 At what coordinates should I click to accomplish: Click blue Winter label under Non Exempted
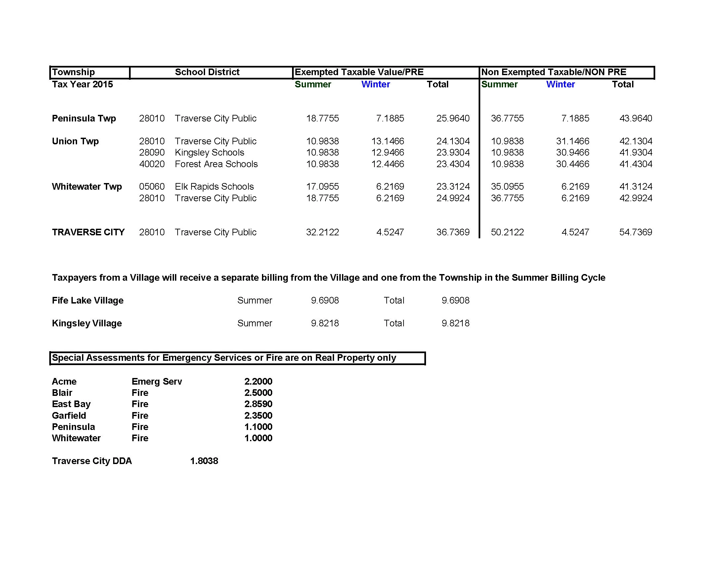[560, 84]
